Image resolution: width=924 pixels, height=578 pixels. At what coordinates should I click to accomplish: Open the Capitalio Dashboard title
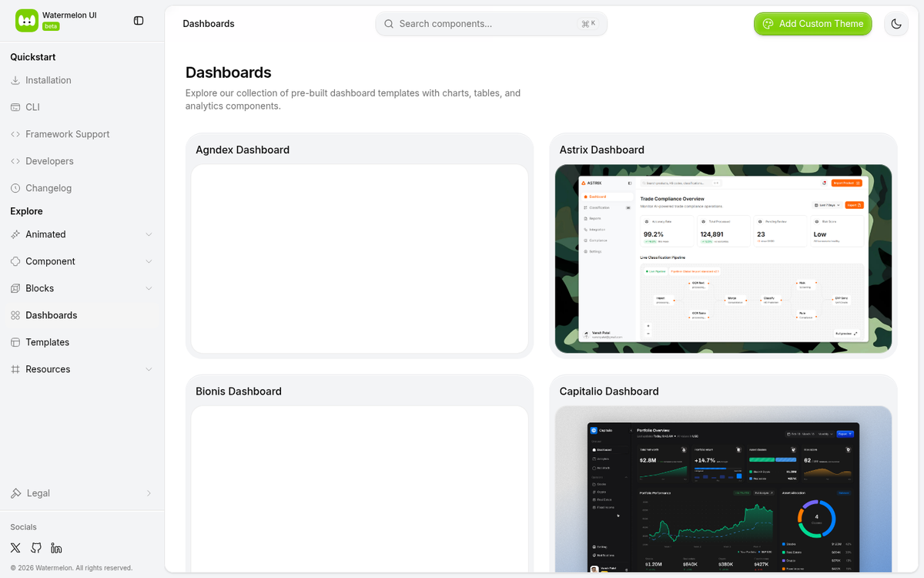coord(609,391)
